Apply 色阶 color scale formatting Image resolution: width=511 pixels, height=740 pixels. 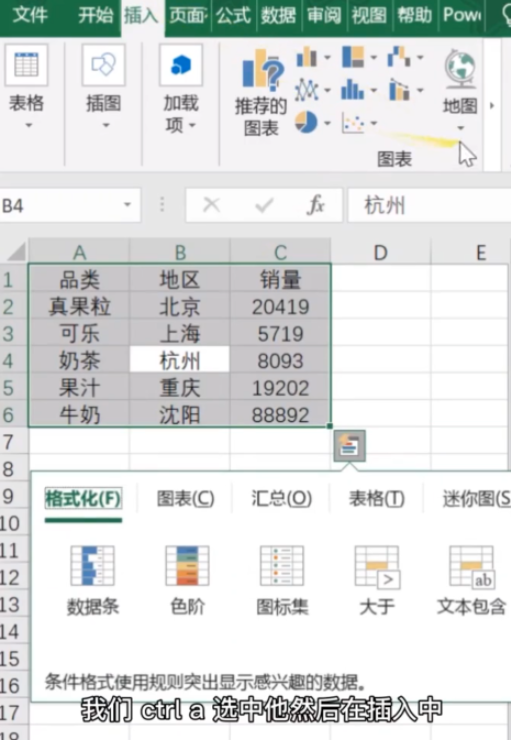187,580
